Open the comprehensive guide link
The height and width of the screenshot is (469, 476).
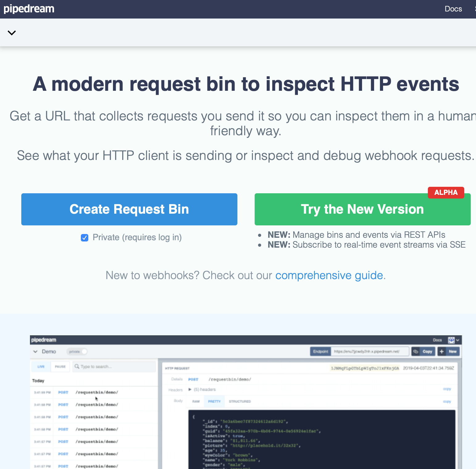coord(329,275)
